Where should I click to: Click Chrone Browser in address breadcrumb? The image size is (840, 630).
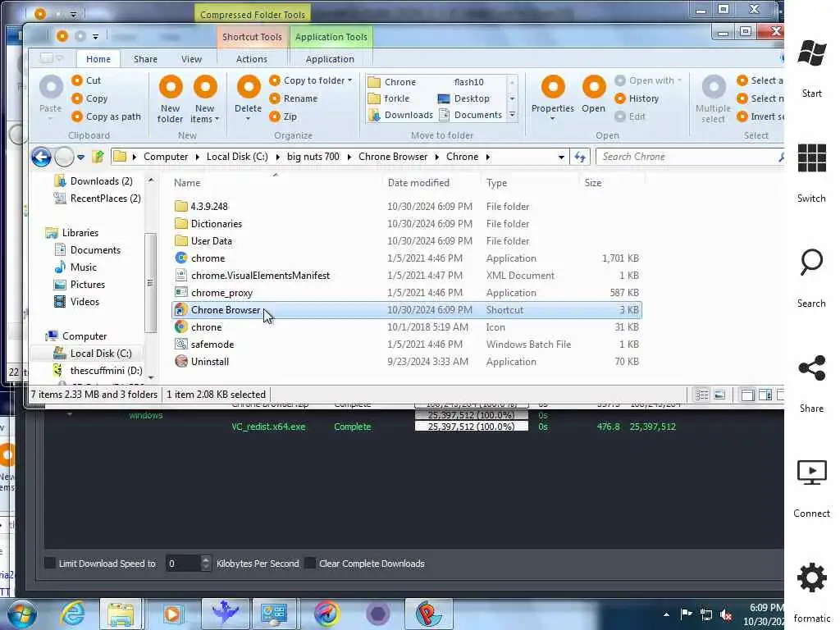(393, 157)
